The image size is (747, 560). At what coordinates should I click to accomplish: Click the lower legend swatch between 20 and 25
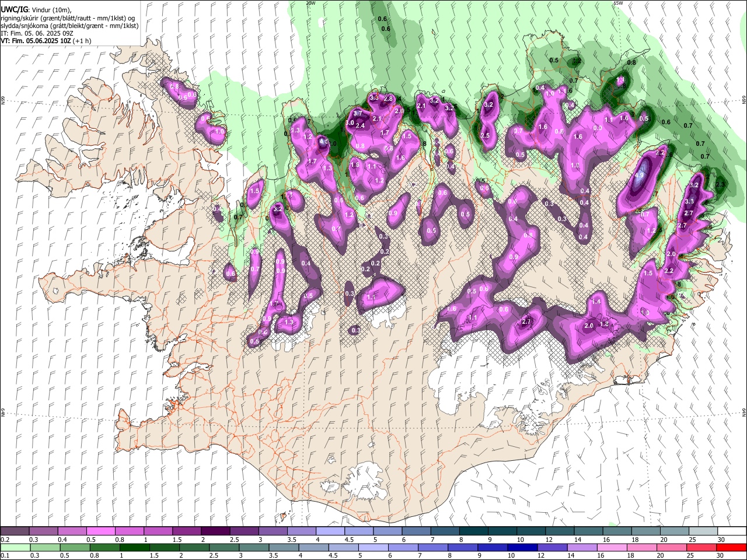click(671, 548)
